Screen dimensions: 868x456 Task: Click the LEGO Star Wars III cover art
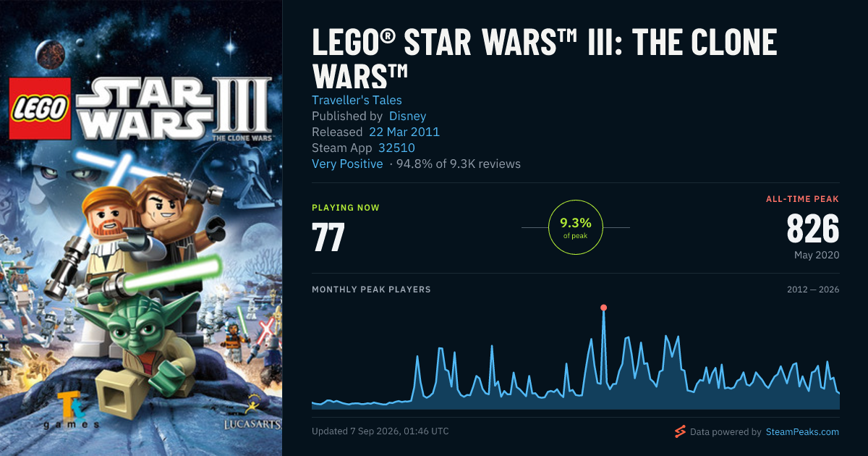coord(141,228)
